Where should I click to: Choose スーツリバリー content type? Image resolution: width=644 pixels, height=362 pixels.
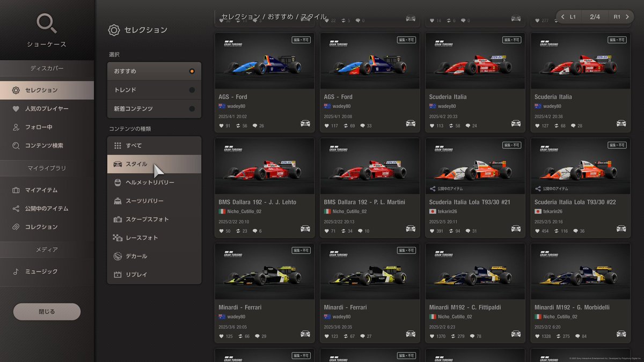coord(154,201)
